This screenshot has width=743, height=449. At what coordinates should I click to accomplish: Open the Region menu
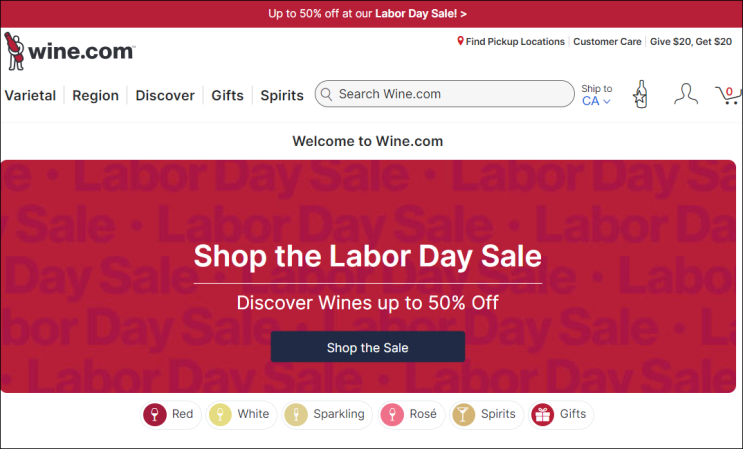point(95,96)
